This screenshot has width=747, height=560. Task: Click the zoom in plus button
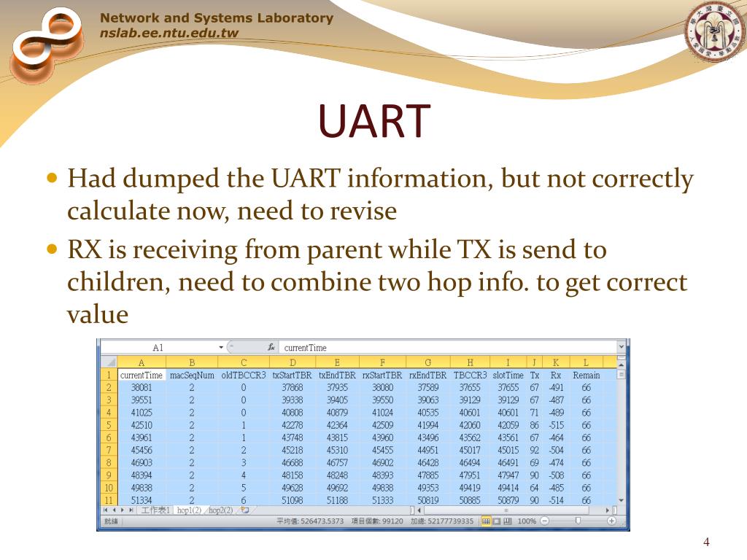tap(612, 521)
